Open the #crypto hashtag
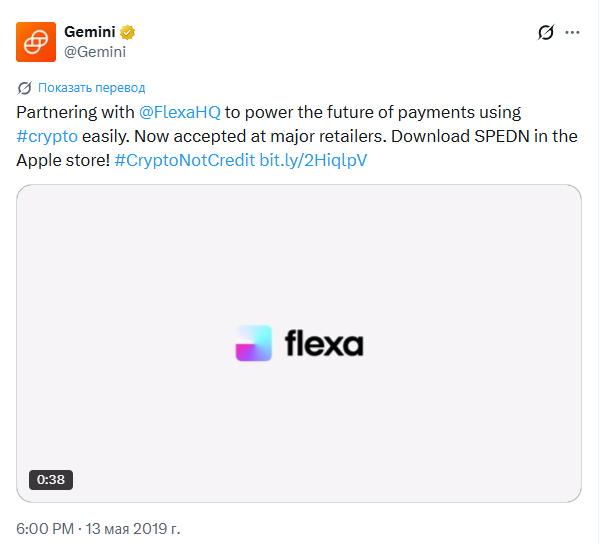The image size is (600, 544). click(47, 137)
